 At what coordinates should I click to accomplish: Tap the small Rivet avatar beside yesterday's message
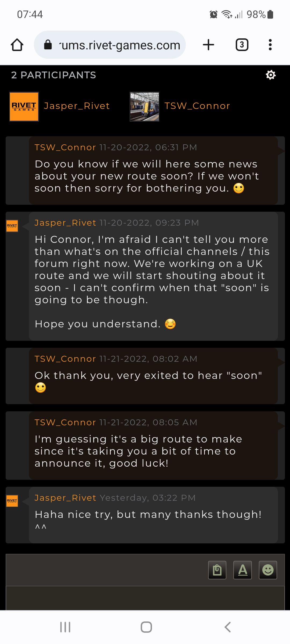click(x=12, y=501)
